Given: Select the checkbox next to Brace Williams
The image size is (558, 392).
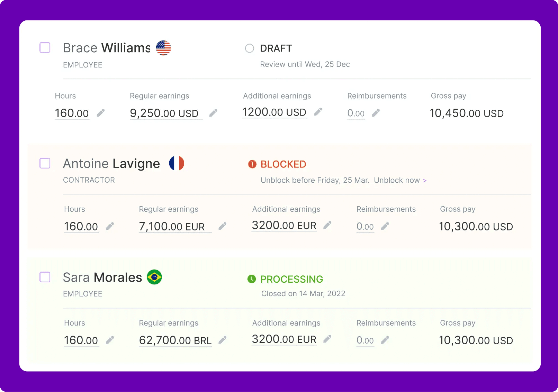Looking at the screenshot, I should coord(45,47).
